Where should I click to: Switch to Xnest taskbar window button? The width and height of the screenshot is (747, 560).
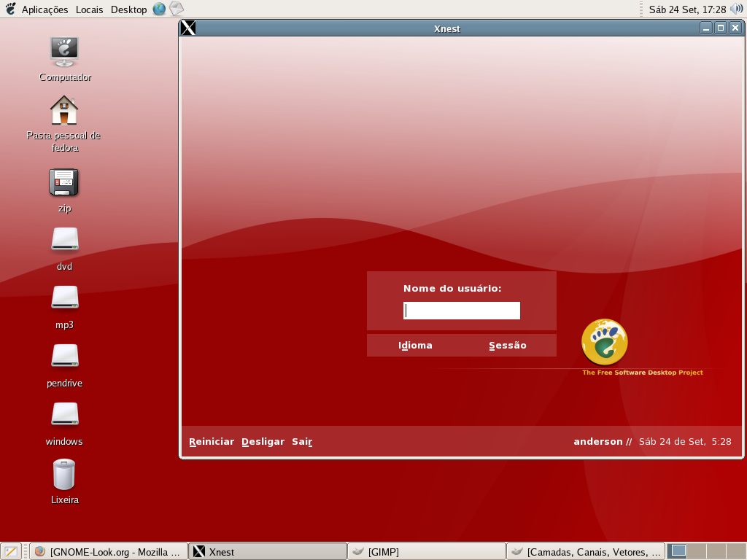tap(268, 552)
